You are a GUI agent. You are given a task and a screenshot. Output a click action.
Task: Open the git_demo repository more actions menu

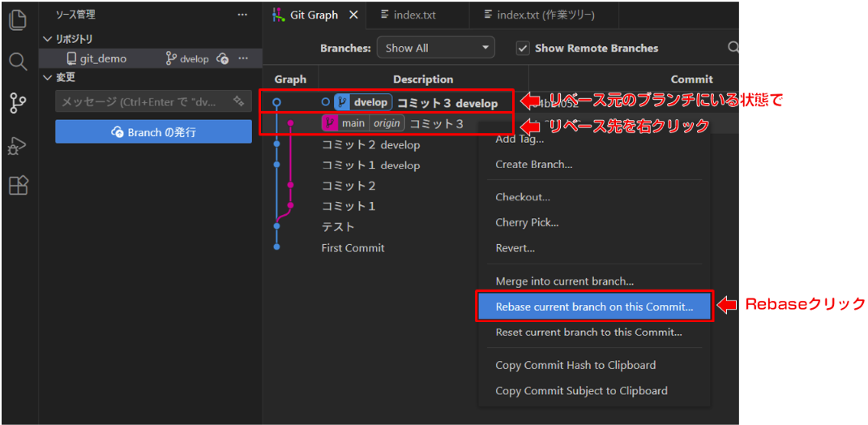tap(243, 58)
